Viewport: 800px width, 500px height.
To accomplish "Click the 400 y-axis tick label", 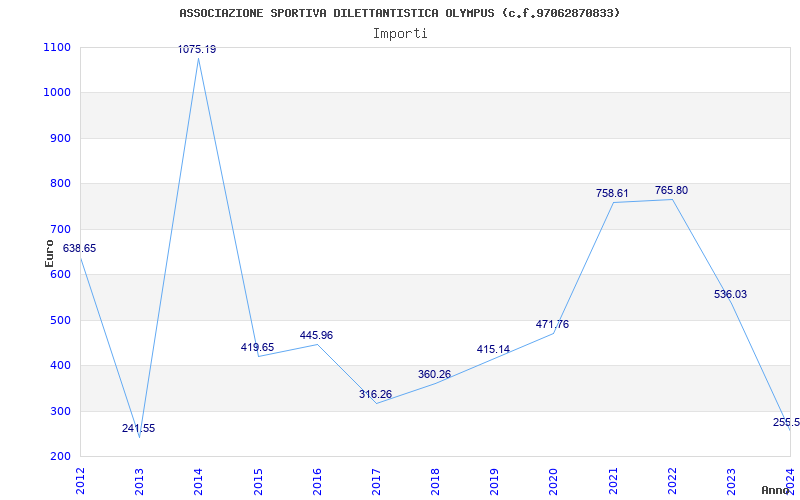I will [60, 366].
